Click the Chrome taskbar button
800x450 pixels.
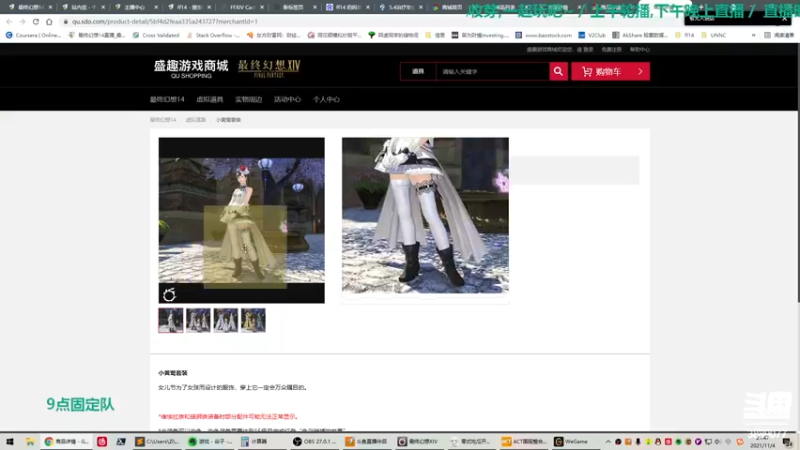[66, 441]
